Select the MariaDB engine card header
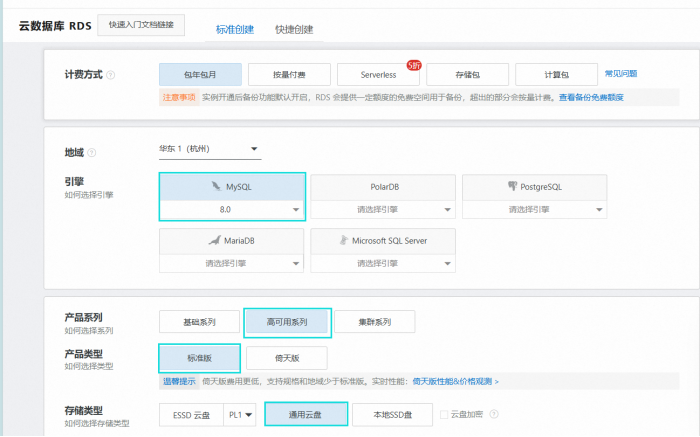 [x=231, y=241]
